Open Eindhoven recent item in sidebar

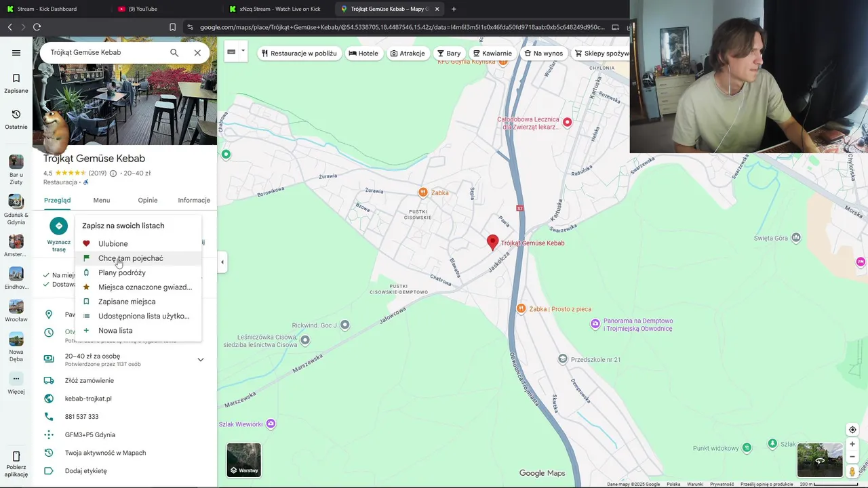[x=16, y=278]
